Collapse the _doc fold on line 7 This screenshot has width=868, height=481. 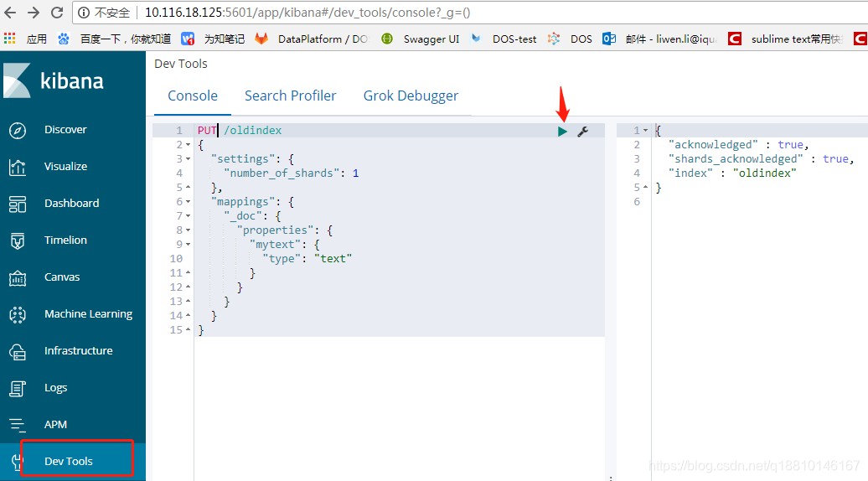(x=189, y=216)
